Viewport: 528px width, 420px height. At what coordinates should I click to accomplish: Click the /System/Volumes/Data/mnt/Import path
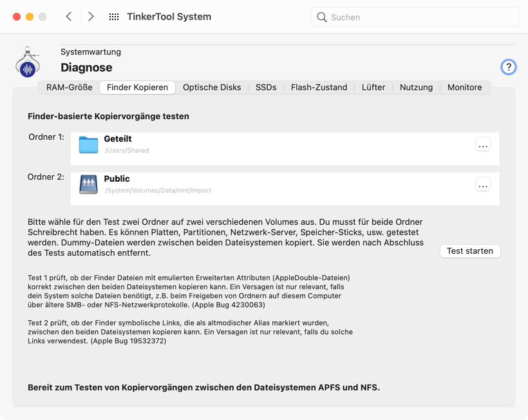click(158, 190)
